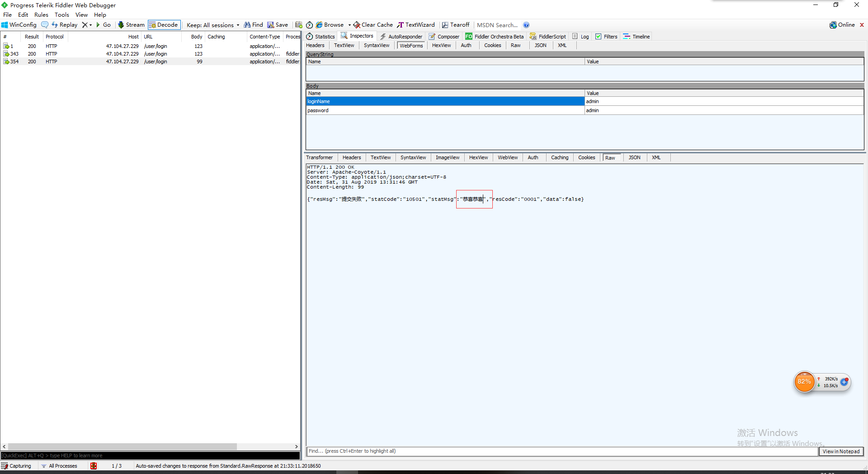868x474 pixels.
Task: Click the MSDN Search field
Action: (497, 25)
